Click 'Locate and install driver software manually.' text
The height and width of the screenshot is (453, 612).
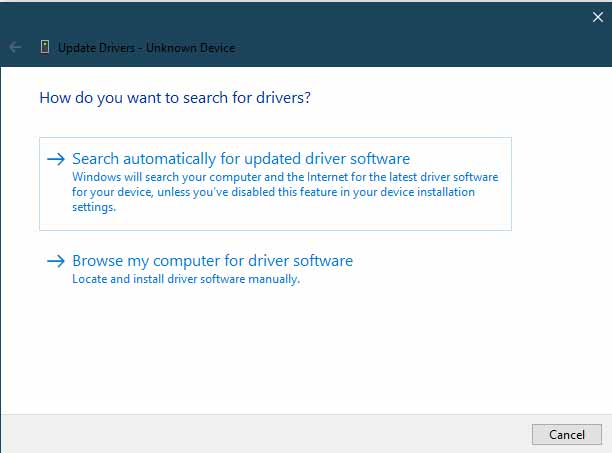click(186, 279)
